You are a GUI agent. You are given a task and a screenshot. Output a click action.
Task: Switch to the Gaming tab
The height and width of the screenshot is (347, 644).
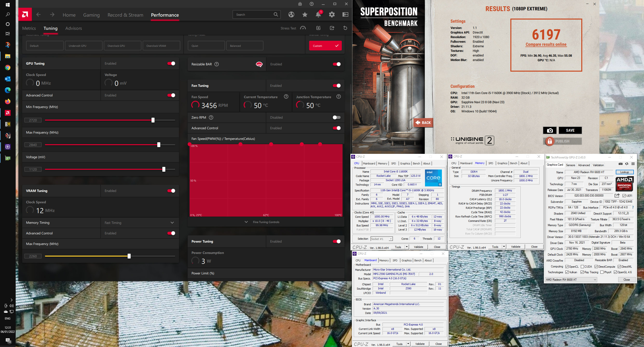pos(91,15)
